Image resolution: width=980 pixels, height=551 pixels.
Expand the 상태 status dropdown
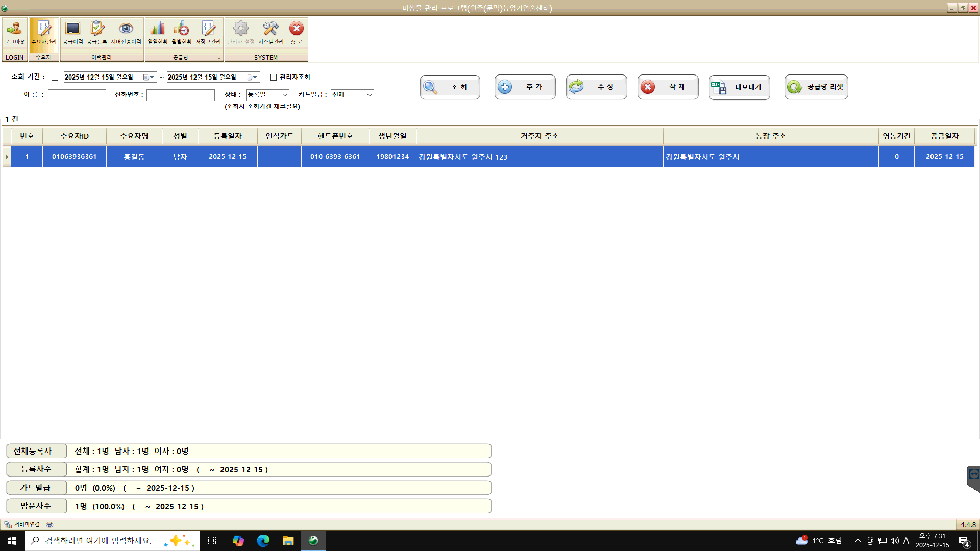(x=284, y=95)
